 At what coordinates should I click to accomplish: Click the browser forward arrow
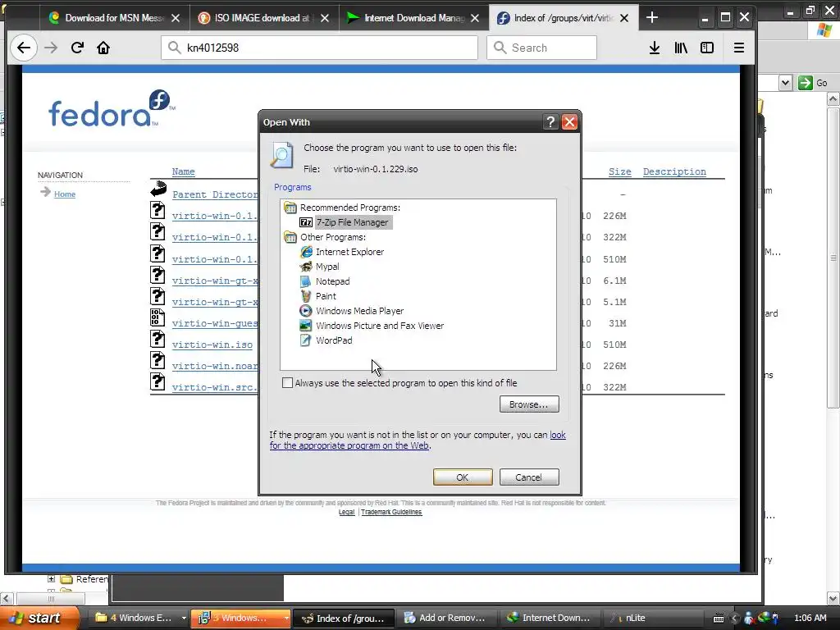pos(51,48)
